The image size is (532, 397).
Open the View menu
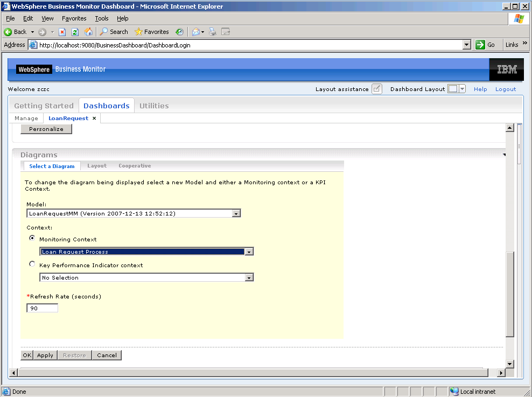47,18
